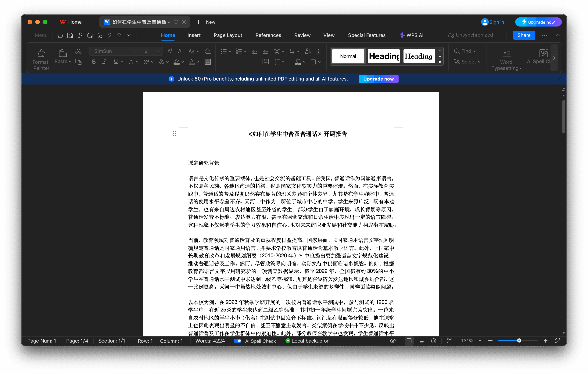This screenshot has height=374, width=588.
Task: Apply the Normal style thumbnail
Action: tap(348, 56)
